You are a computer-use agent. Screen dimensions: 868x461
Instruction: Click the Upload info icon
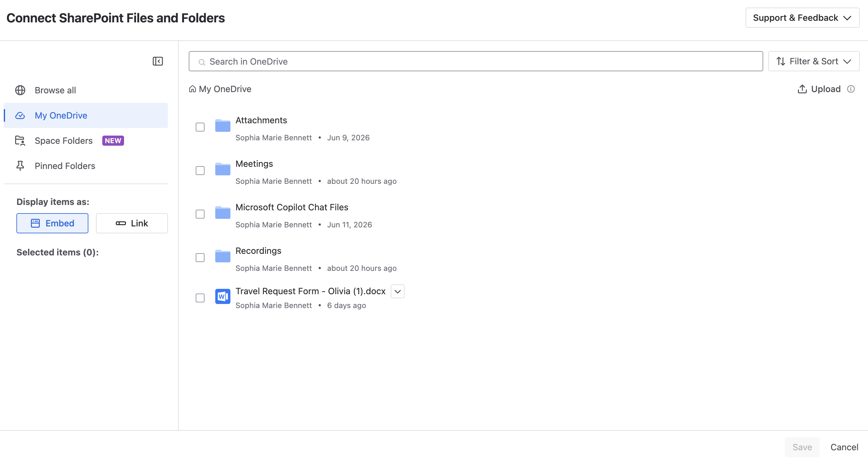[x=851, y=89]
